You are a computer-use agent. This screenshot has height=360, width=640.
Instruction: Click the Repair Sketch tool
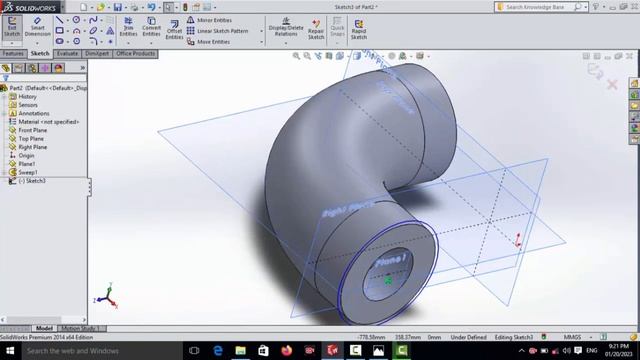point(316,29)
